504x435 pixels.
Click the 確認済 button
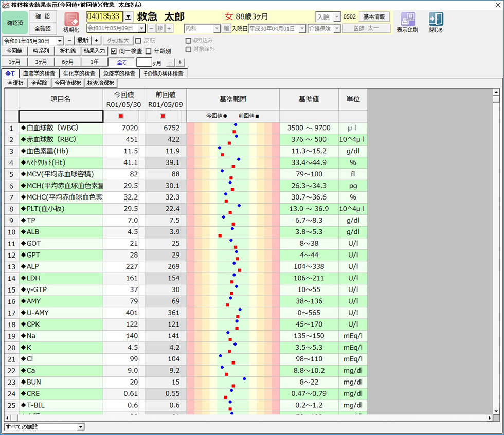pyautogui.click(x=15, y=23)
